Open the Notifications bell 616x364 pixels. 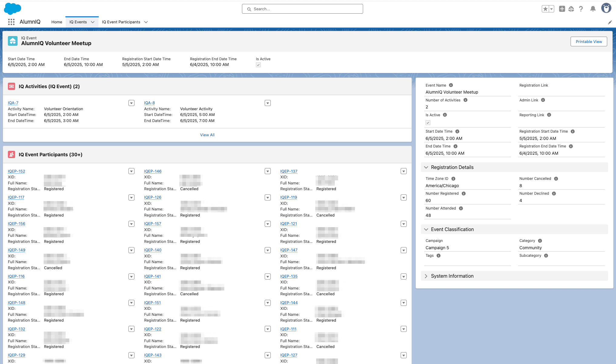point(593,9)
